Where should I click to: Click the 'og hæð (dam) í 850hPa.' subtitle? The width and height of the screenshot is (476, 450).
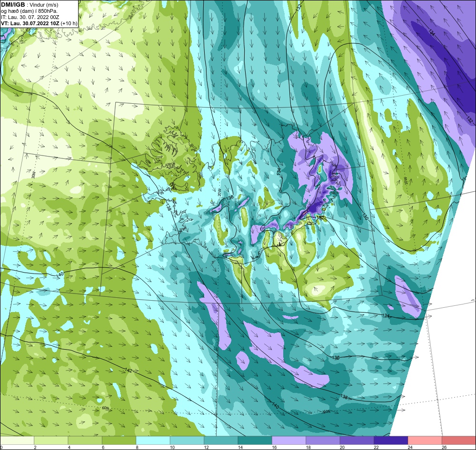[29, 11]
